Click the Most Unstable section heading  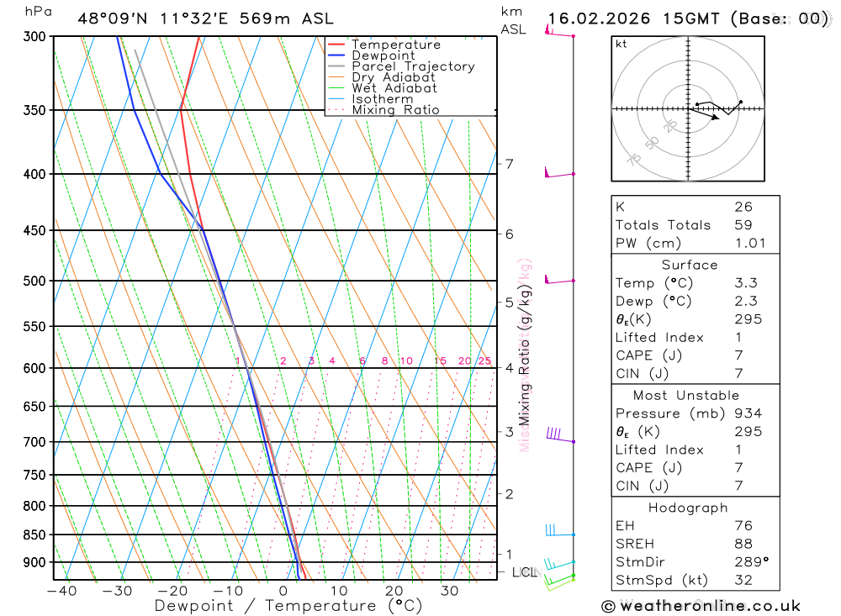pos(686,396)
